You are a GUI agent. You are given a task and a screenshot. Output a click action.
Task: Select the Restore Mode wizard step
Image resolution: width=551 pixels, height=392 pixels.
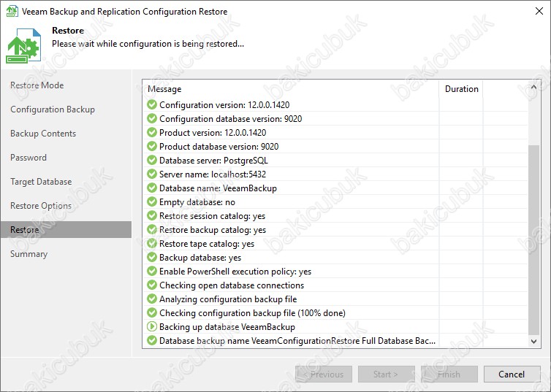(x=37, y=85)
